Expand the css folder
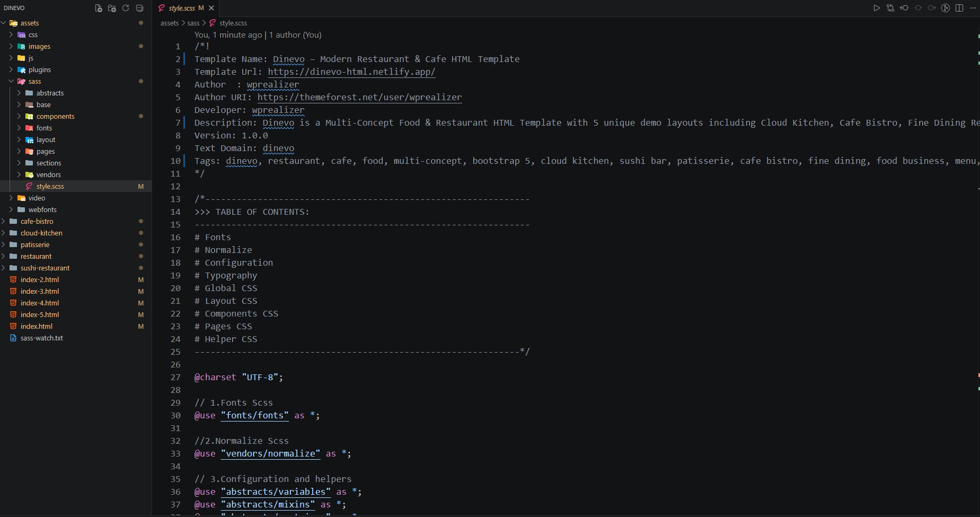Image resolution: width=980 pixels, height=517 pixels. [x=76, y=34]
